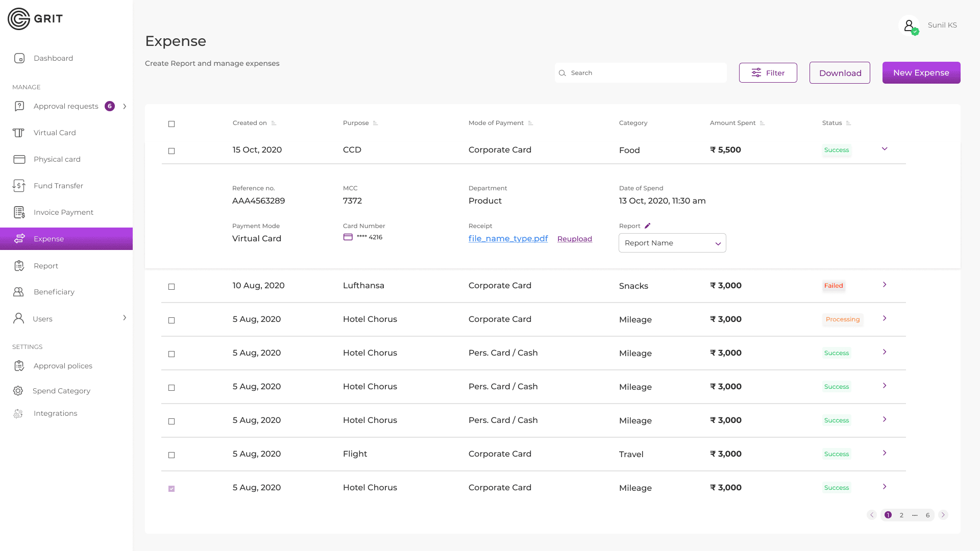The width and height of the screenshot is (980, 551).
Task: Sort by Created on column icon
Action: coord(274,123)
